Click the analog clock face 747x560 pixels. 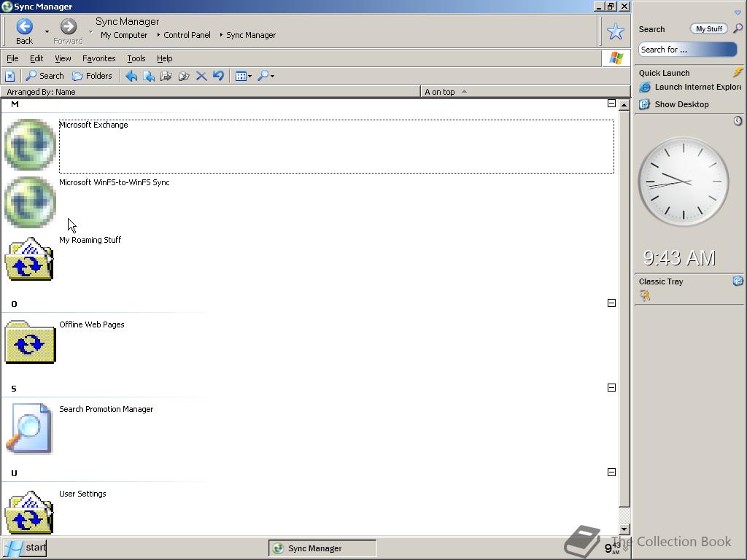point(683,182)
